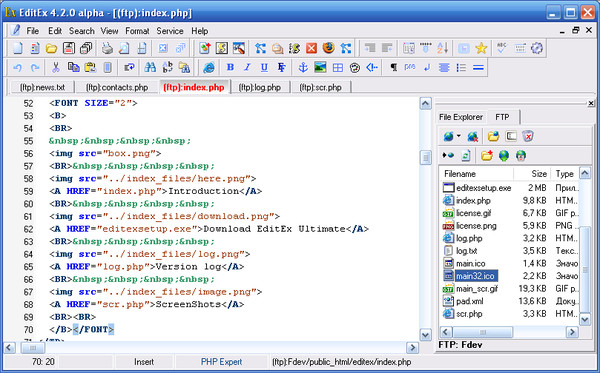The image size is (600, 373).
Task: Cut selection with the scissors icon
Action: [56, 68]
